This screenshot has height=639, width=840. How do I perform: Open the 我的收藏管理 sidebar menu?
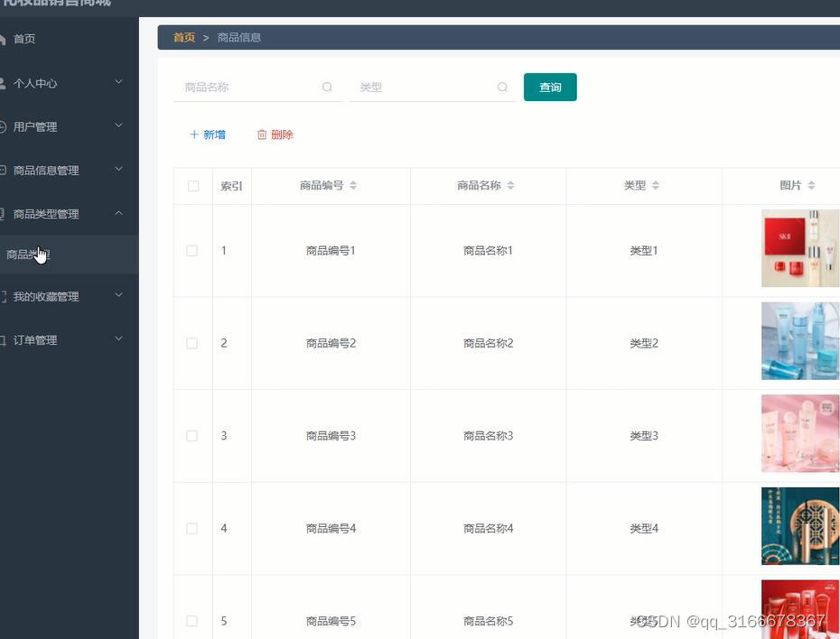click(x=70, y=297)
